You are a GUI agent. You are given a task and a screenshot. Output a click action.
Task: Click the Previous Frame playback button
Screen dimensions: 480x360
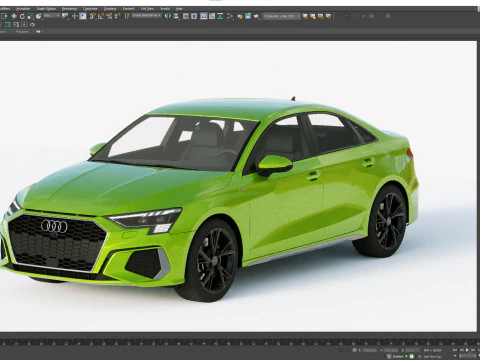[462, 350]
